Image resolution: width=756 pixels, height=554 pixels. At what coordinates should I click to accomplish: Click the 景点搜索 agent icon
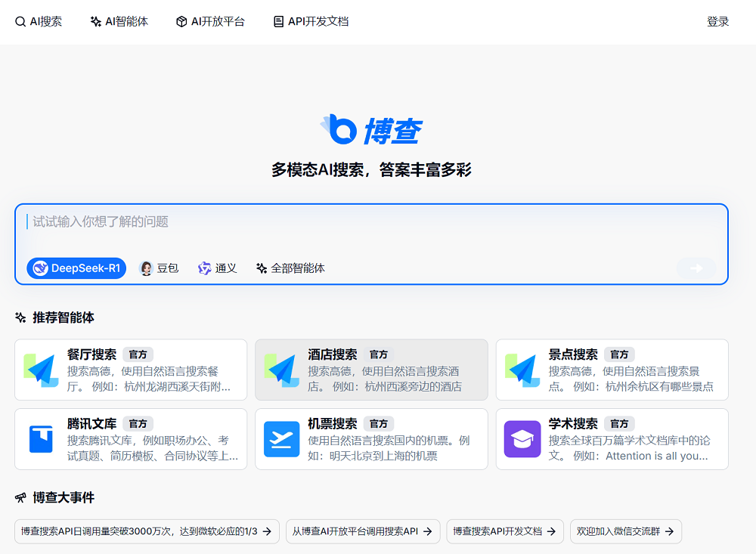click(x=522, y=370)
